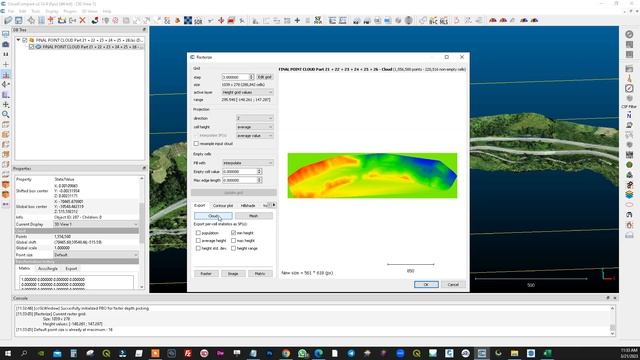The height and width of the screenshot is (360, 640).
Task: Open the active layer dropdown
Action: tap(247, 93)
